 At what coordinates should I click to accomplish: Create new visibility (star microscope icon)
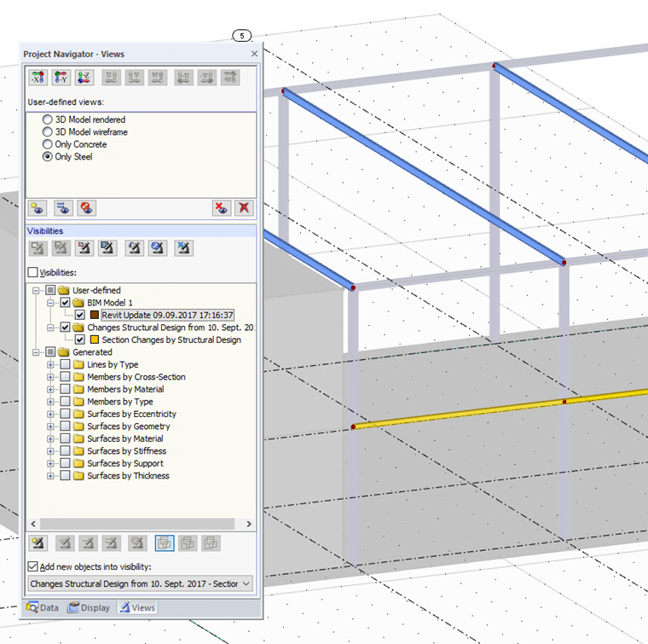tap(38, 542)
